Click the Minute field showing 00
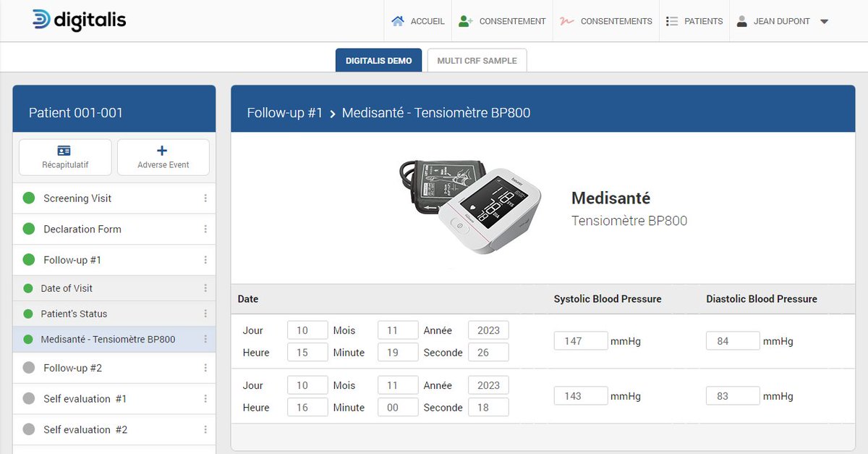The width and height of the screenshot is (868, 454). (x=398, y=408)
